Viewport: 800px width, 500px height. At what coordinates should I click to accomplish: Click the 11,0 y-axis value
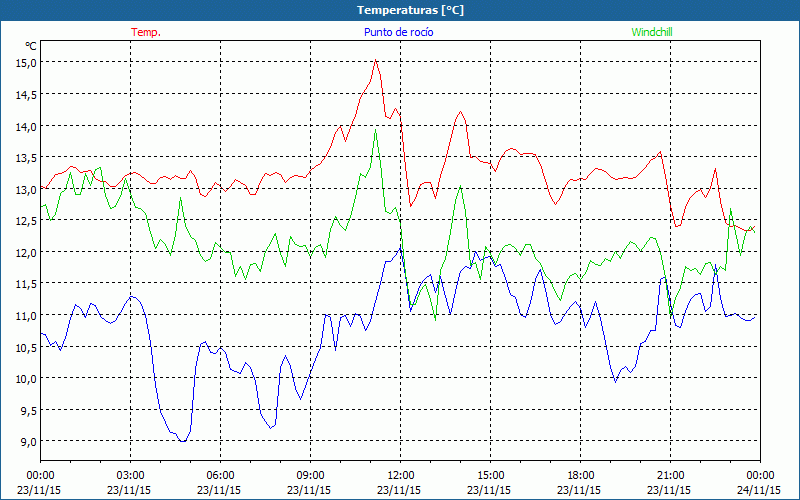pos(27,315)
